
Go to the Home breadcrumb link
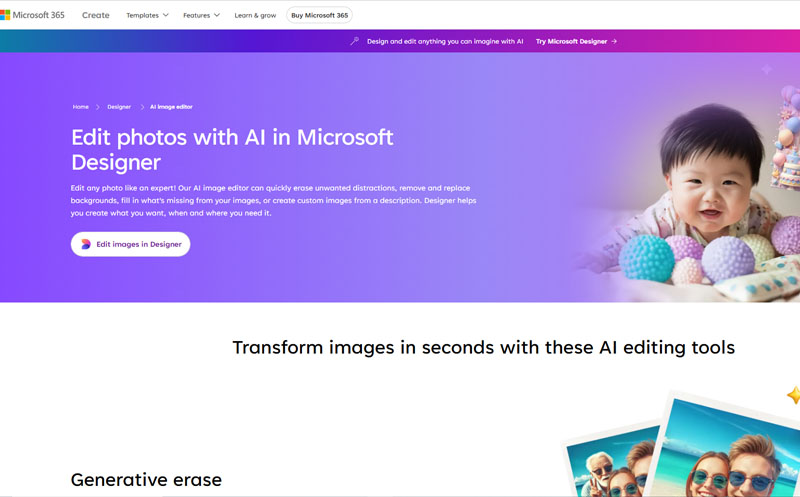[x=81, y=107]
